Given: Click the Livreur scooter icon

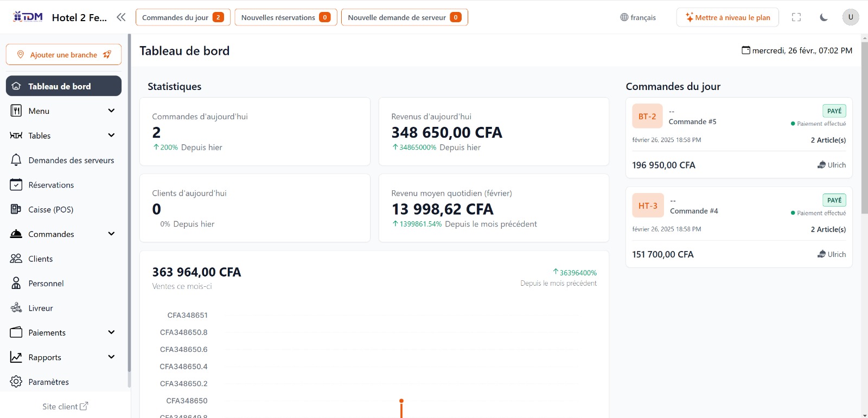Looking at the screenshot, I should pyautogui.click(x=16, y=308).
